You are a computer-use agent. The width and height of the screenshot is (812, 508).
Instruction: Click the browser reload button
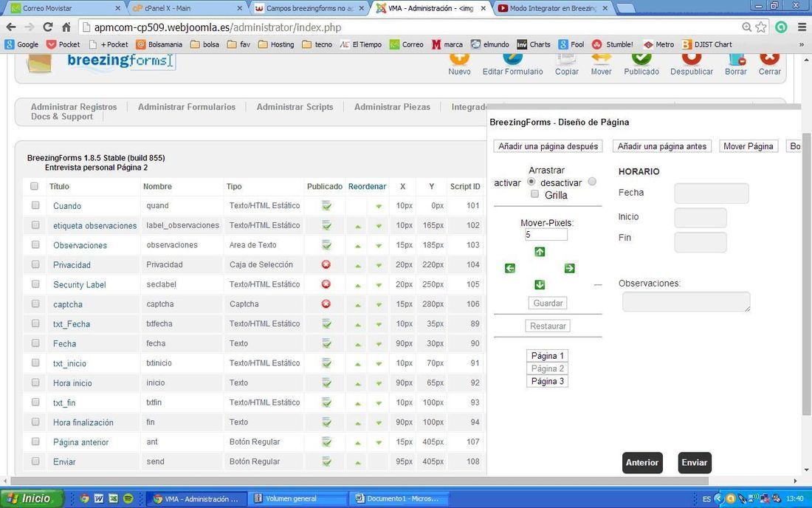[48, 27]
